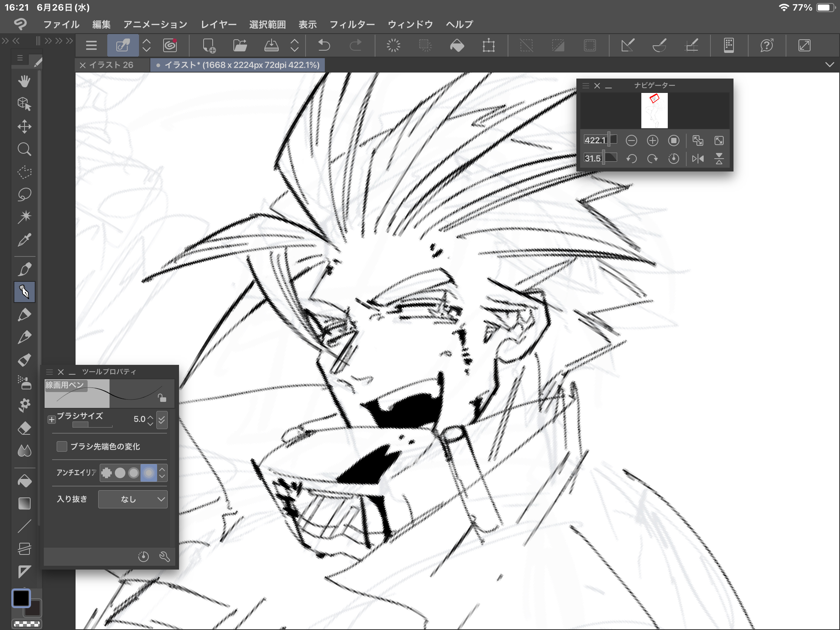
Task: Flip canvas vertically in Navigator
Action: point(719,158)
